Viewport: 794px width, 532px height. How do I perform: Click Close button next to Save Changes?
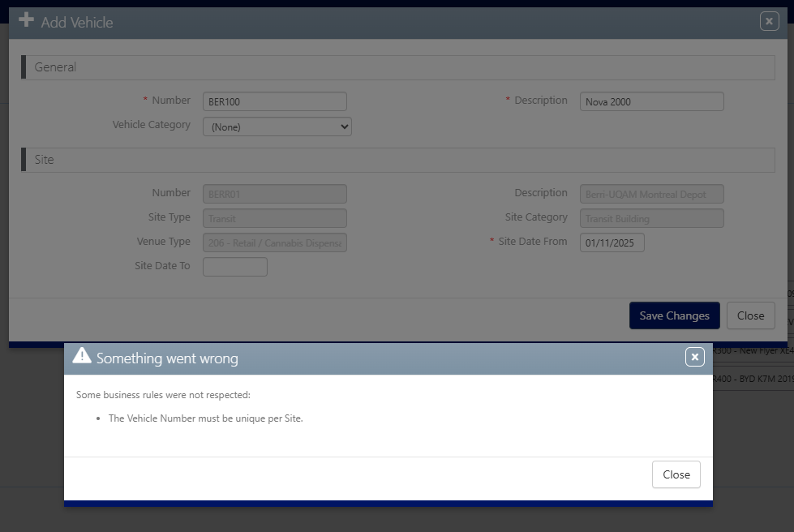coord(750,315)
